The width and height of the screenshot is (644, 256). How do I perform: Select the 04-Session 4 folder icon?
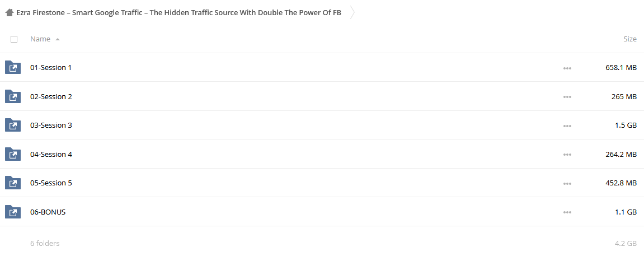tap(13, 155)
